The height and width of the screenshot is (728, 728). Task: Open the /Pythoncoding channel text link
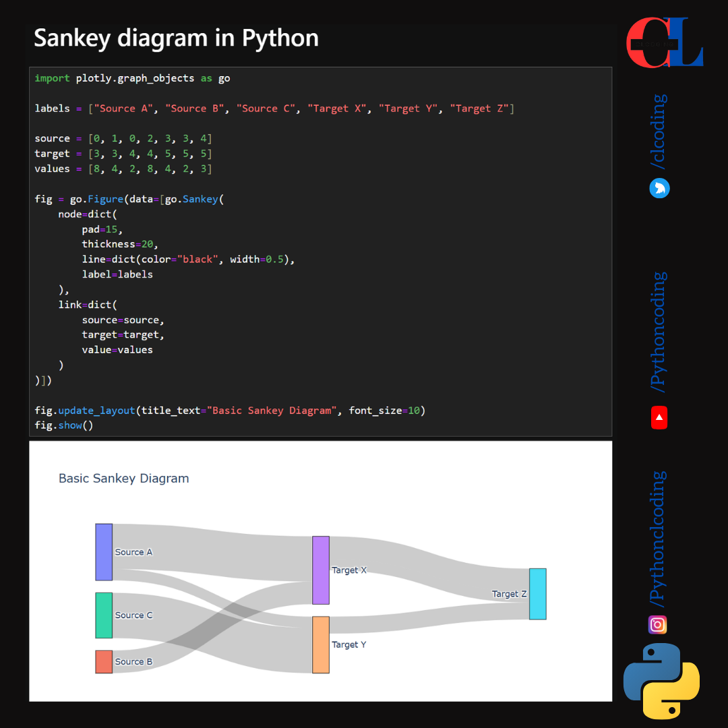click(659, 332)
